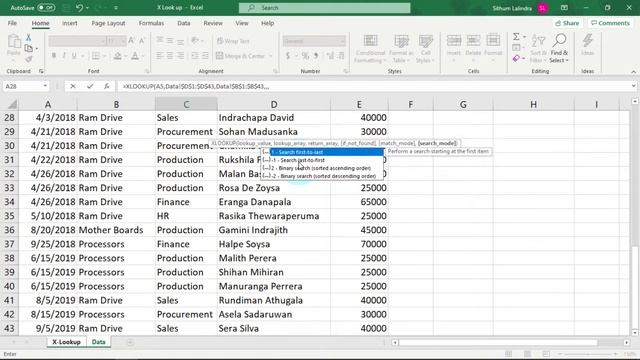640x360 pixels.
Task: Open the Clipboard dialog launcher
Action: [41, 71]
